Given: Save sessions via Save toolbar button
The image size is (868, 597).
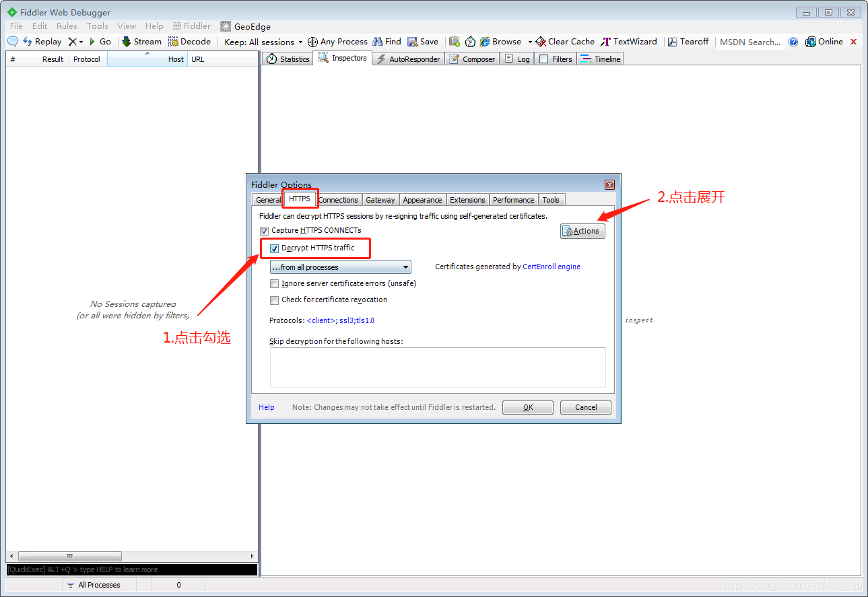Looking at the screenshot, I should [423, 42].
